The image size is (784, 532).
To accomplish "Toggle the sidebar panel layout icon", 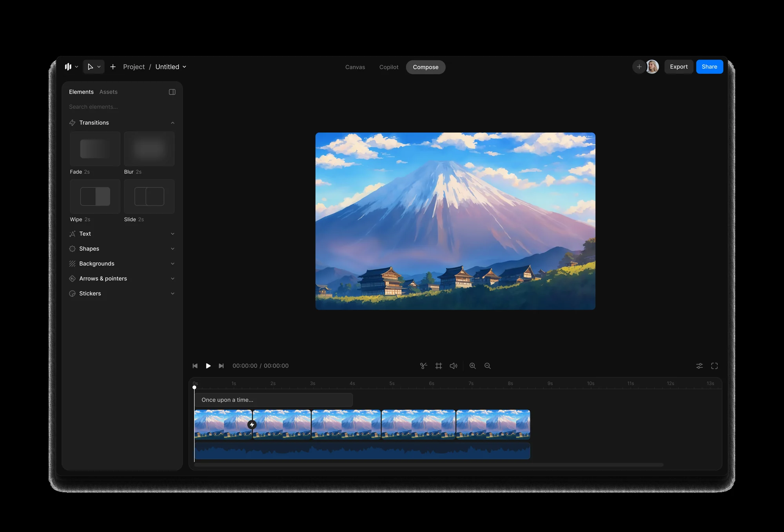I will click(x=172, y=92).
